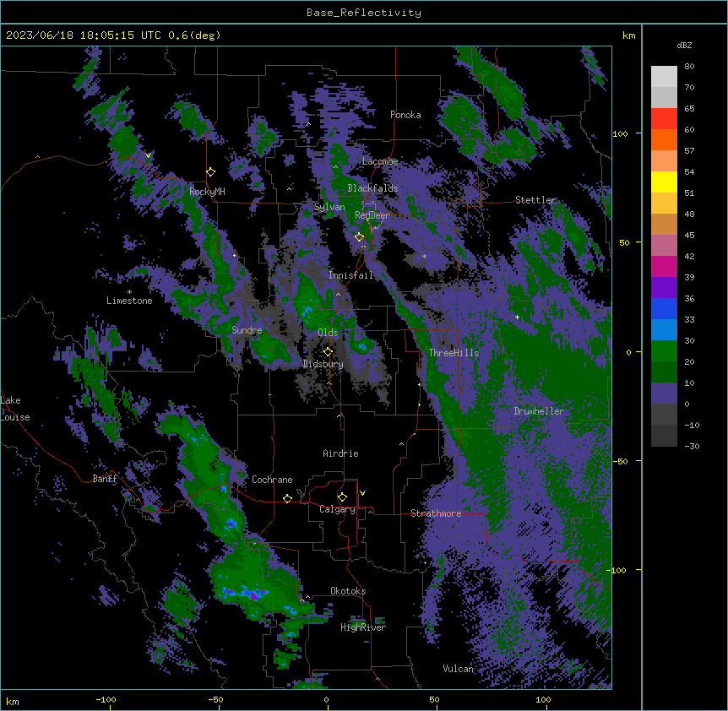This screenshot has height=711, width=728.
Task: Select the magenta 39-42 dBZ legend swatch
Action: click(x=664, y=266)
